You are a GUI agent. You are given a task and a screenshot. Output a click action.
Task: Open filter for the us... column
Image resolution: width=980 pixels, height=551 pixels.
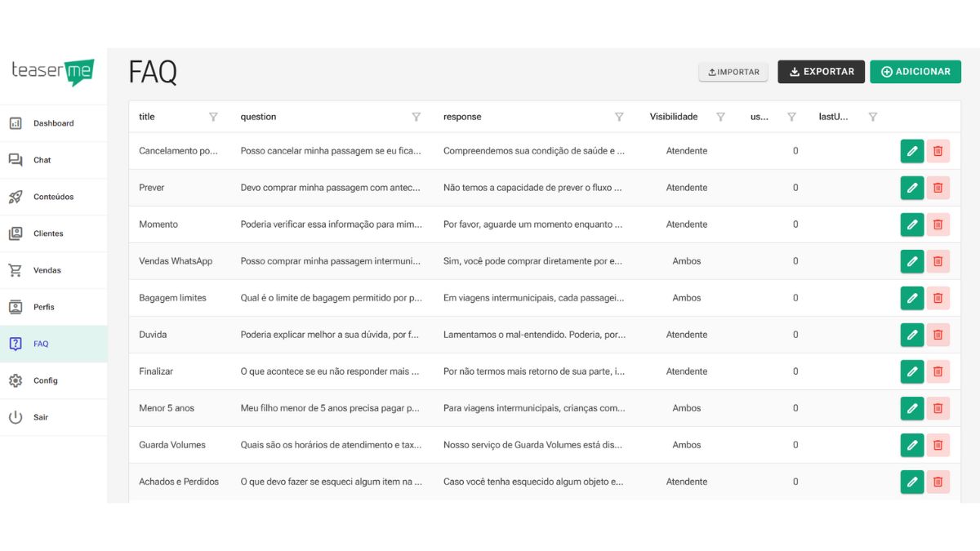(791, 117)
